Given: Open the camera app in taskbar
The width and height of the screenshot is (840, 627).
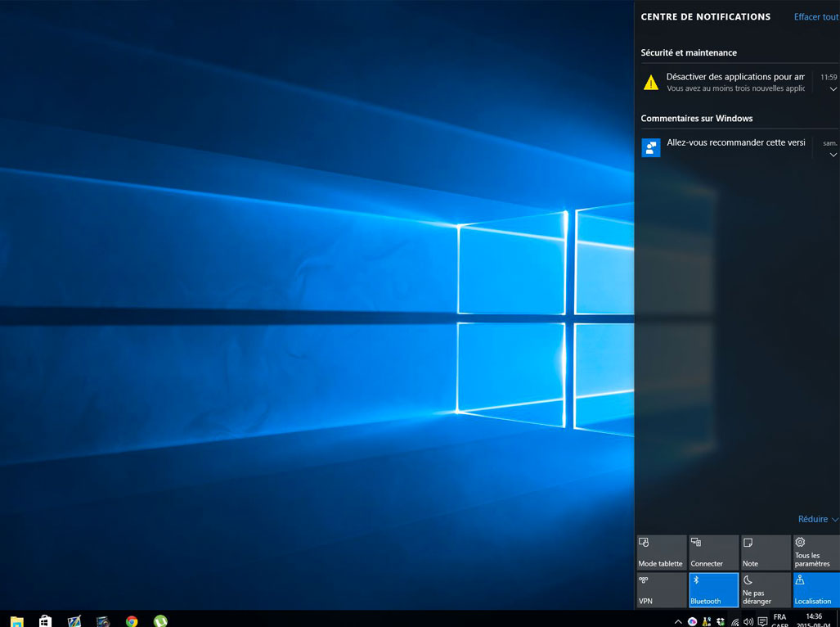Looking at the screenshot, I should [103, 621].
